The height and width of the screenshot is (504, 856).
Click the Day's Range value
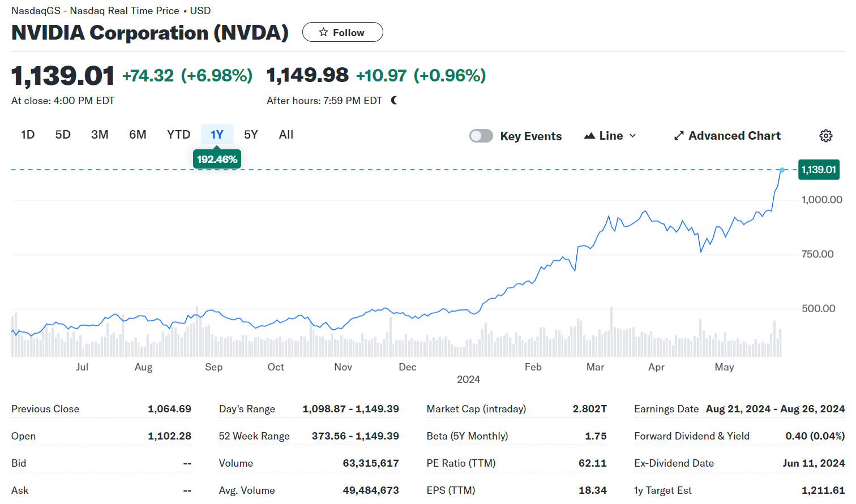pyautogui.click(x=350, y=409)
